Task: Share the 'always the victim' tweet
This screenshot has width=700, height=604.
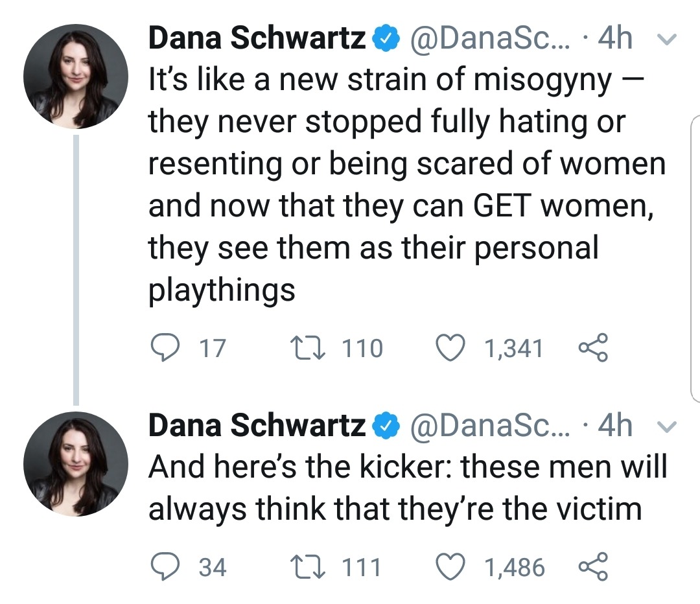Action: (x=593, y=567)
